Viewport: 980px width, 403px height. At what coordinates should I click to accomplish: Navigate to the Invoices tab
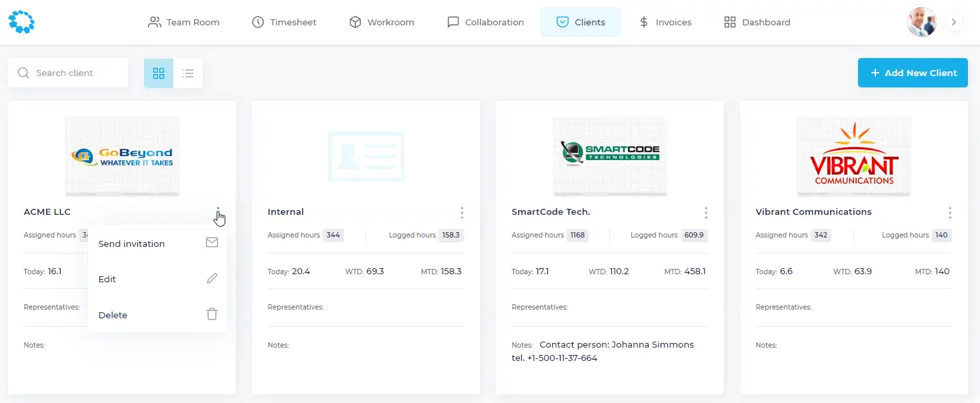665,22
